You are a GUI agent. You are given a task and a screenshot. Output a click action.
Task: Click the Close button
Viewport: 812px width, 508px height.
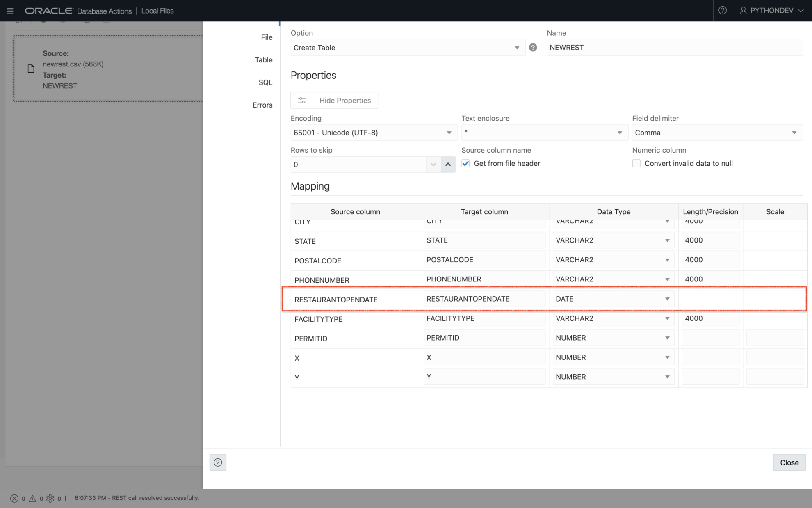click(x=789, y=462)
